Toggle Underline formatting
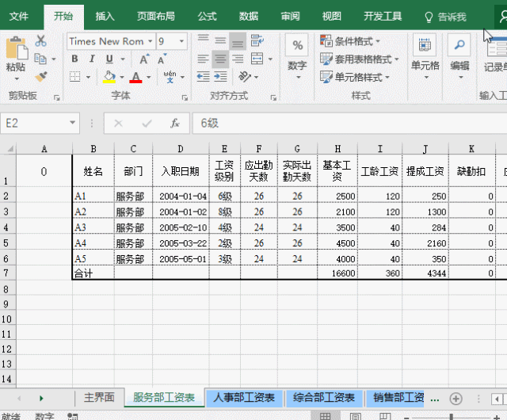The width and height of the screenshot is (507, 420). click(x=109, y=59)
